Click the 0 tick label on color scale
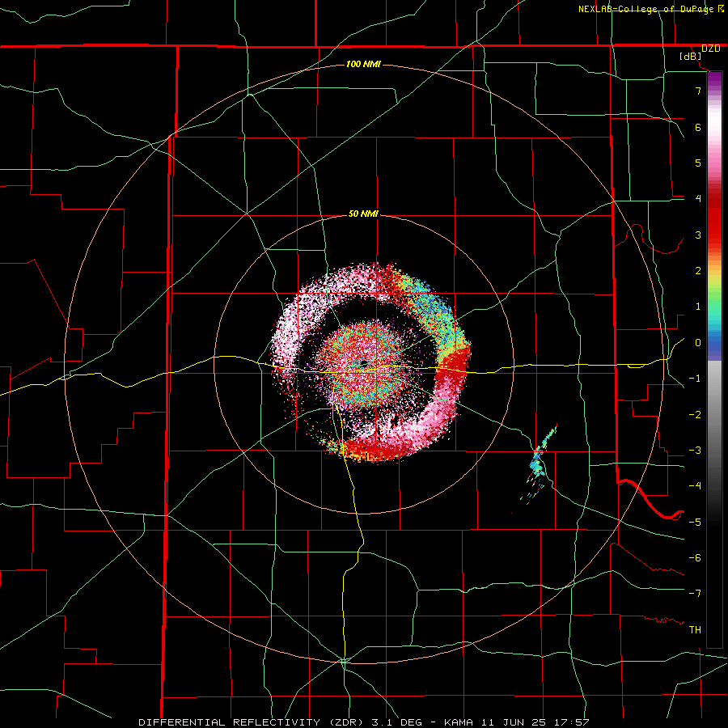 pos(698,343)
